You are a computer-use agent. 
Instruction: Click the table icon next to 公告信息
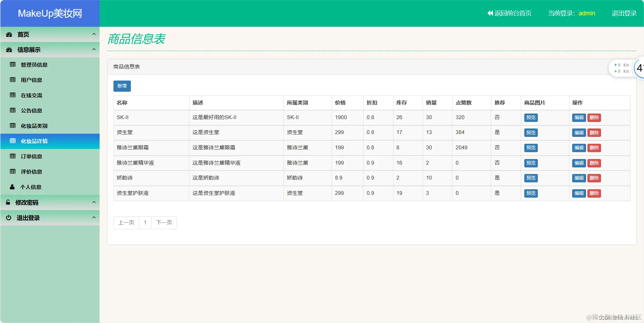point(13,110)
